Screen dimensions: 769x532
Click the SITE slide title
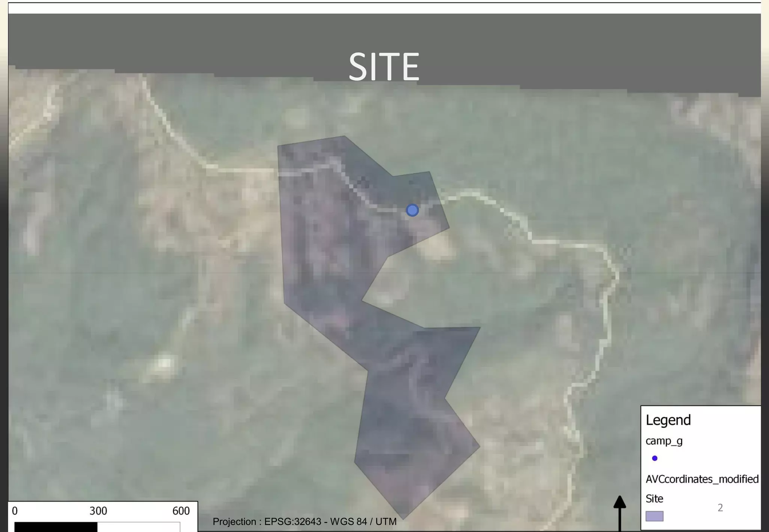384,67
